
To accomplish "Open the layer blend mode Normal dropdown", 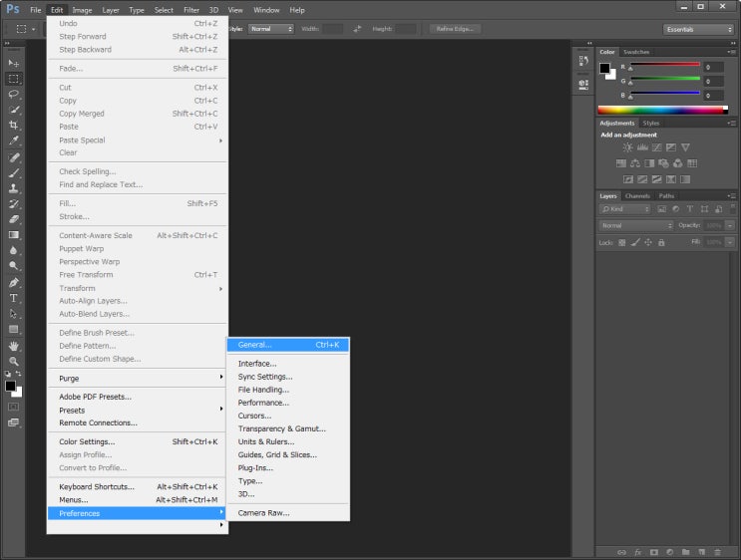I will coord(636,226).
